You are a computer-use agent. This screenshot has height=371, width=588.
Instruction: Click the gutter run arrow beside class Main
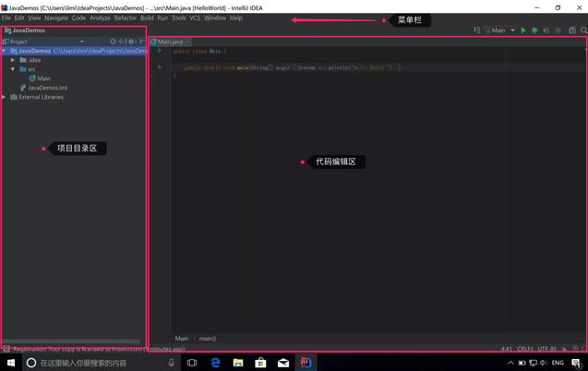(159, 51)
